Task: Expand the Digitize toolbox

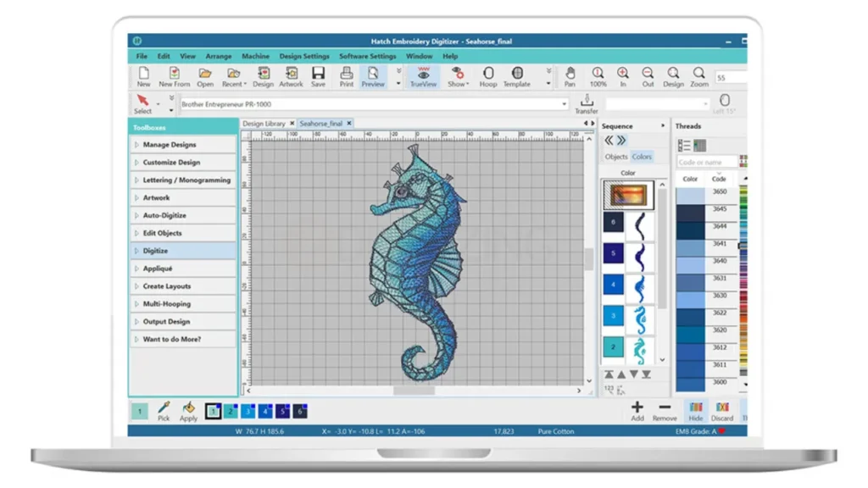Action: pyautogui.click(x=182, y=250)
